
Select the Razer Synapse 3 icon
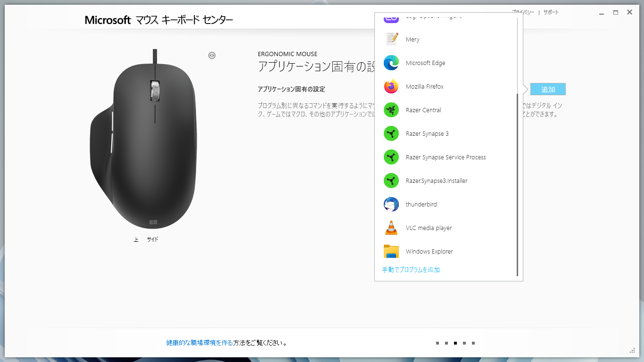(391, 133)
